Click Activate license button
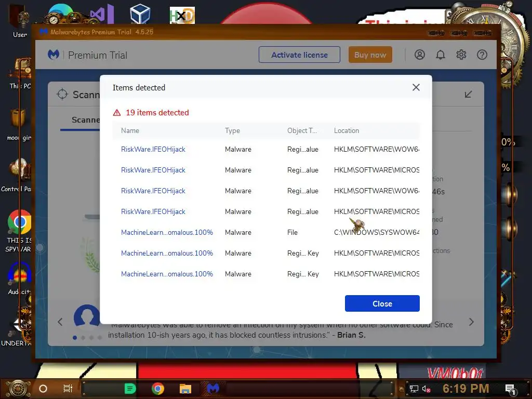Image resolution: width=532 pixels, height=399 pixels. tap(299, 55)
